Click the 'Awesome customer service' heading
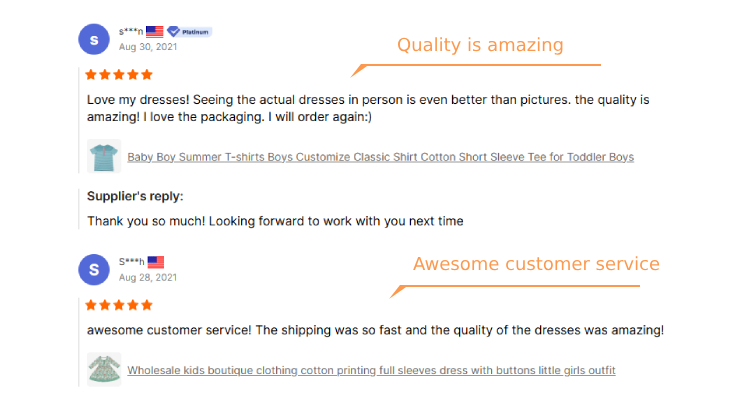The height and width of the screenshot is (400, 750). click(536, 264)
